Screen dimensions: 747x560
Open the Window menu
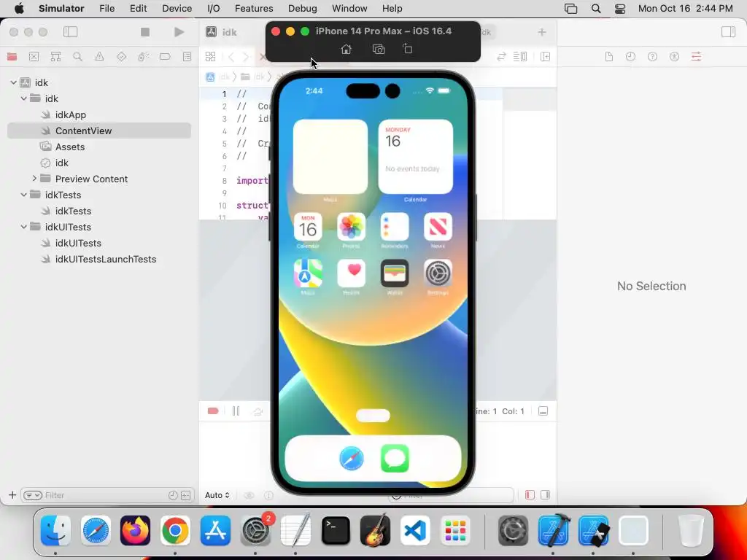pyautogui.click(x=349, y=9)
